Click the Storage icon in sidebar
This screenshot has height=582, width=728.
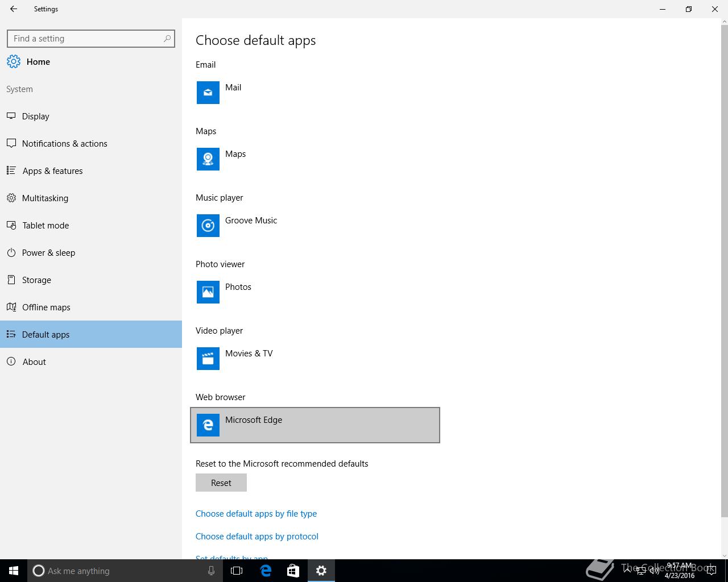(11, 280)
